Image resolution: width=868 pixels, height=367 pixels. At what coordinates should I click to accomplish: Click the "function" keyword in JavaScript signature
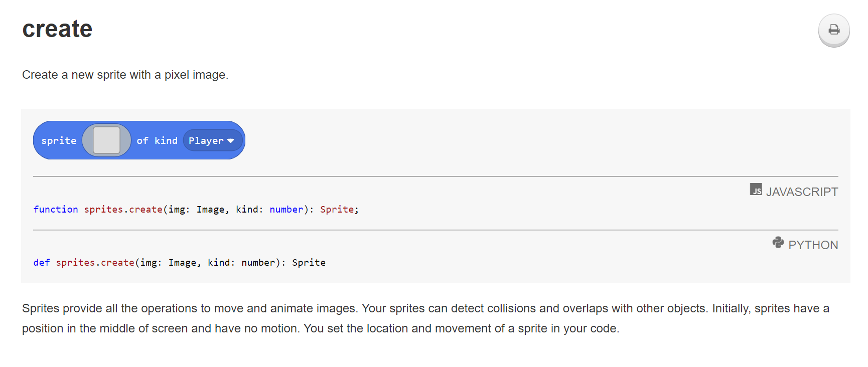tap(56, 210)
